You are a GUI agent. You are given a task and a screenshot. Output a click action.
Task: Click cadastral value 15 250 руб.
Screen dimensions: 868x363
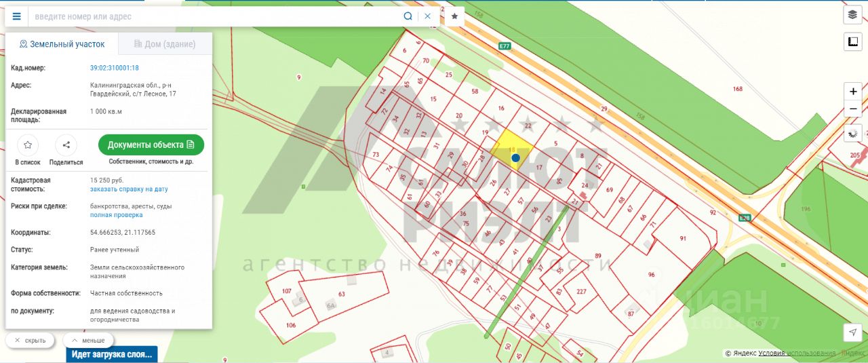106,180
